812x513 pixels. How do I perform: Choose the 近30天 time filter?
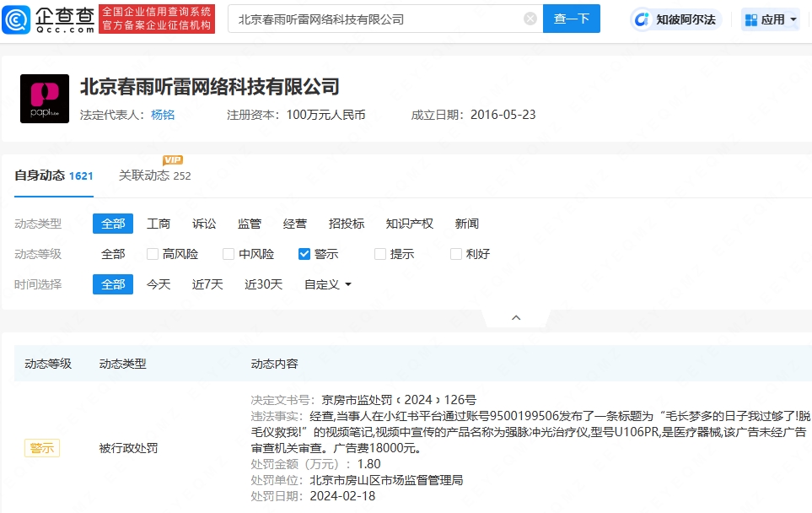(264, 284)
